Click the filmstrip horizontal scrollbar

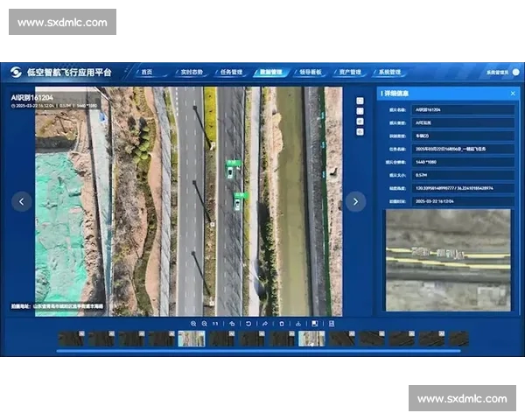(262, 351)
